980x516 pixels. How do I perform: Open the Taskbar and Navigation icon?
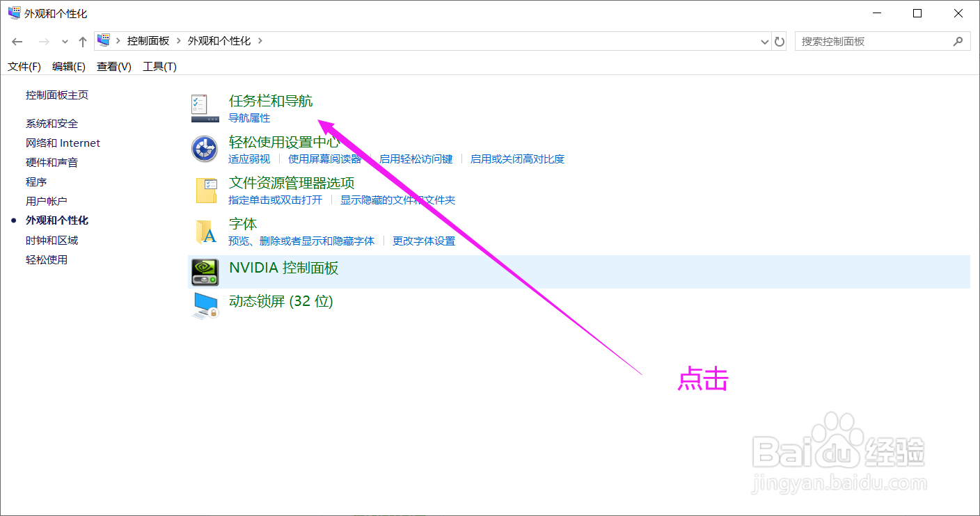coord(205,108)
